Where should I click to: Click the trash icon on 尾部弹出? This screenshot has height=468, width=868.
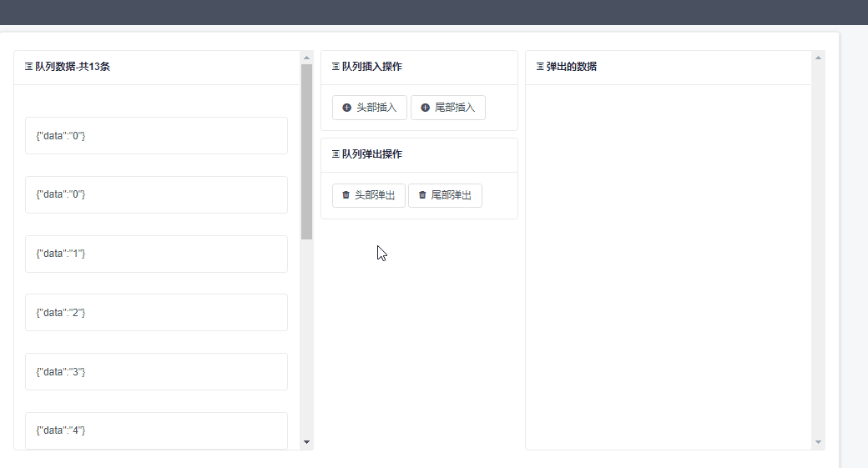click(422, 194)
